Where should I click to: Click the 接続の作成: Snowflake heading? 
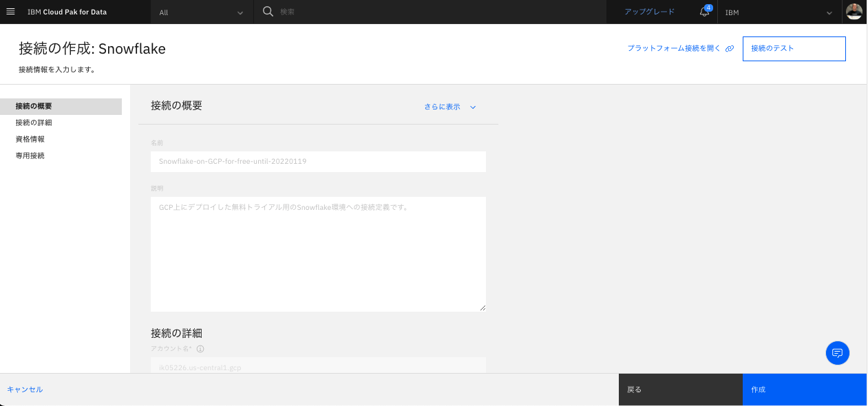tap(92, 48)
